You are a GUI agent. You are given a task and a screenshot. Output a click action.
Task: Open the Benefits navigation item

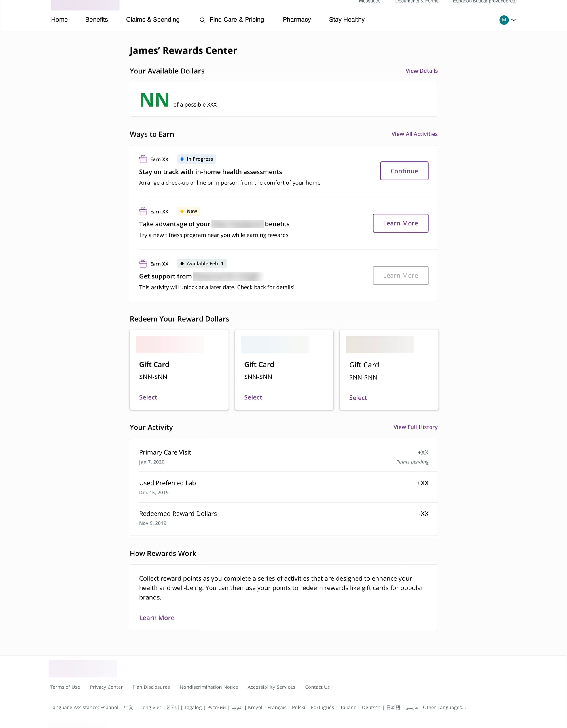coord(96,20)
